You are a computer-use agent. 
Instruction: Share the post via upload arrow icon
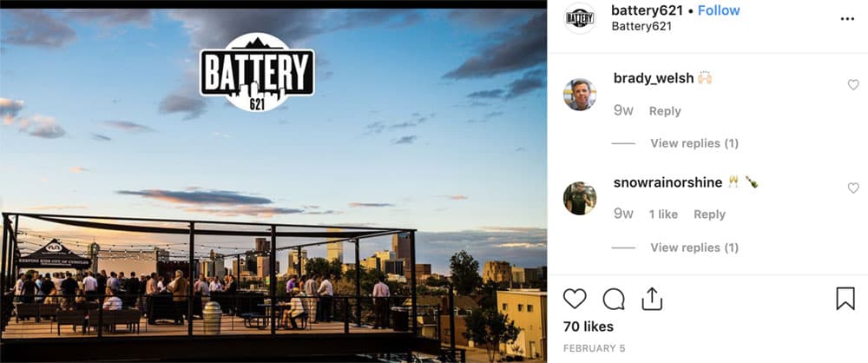click(652, 300)
